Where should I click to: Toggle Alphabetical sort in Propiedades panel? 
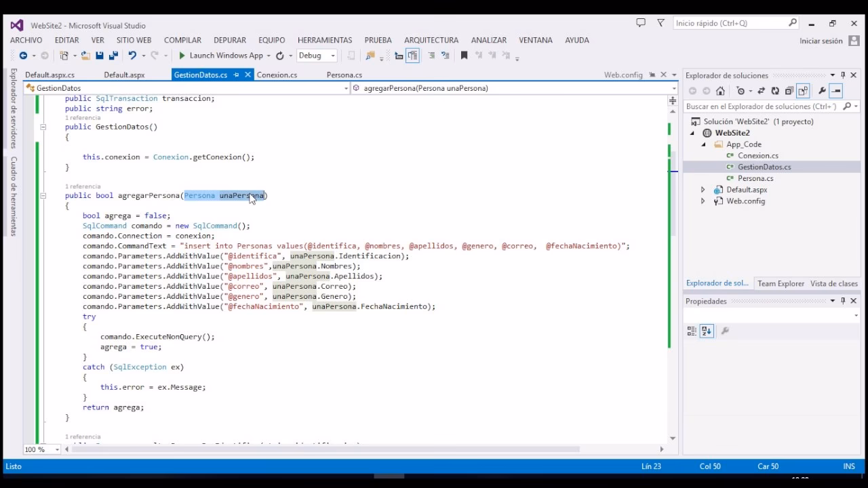[x=707, y=331]
